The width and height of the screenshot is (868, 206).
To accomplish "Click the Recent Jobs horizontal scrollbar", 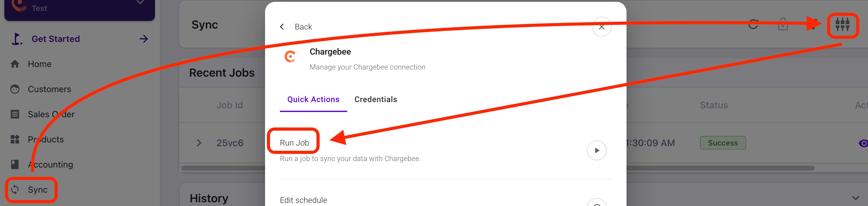I will click(708, 168).
